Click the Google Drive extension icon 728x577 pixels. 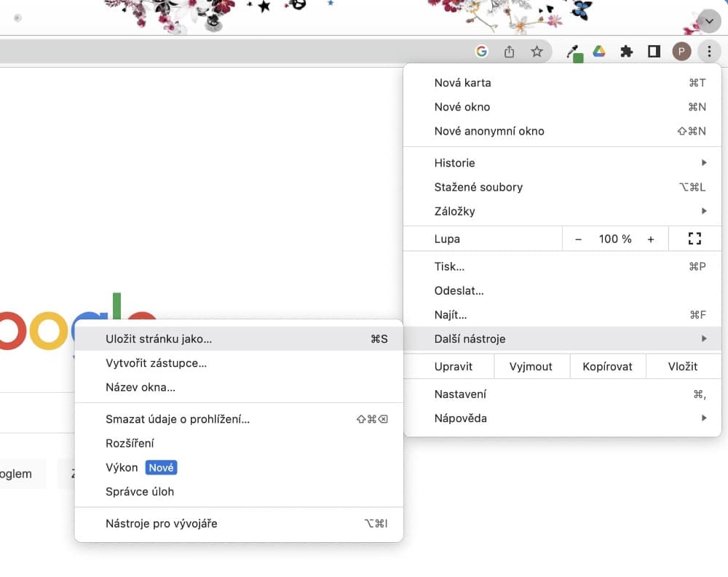pyautogui.click(x=599, y=51)
